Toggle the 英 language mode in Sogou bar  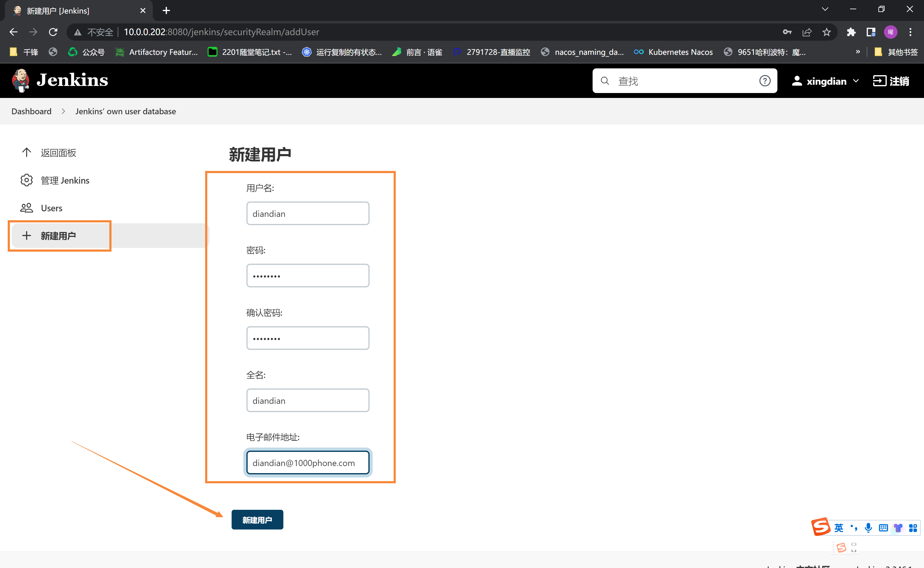[839, 528]
